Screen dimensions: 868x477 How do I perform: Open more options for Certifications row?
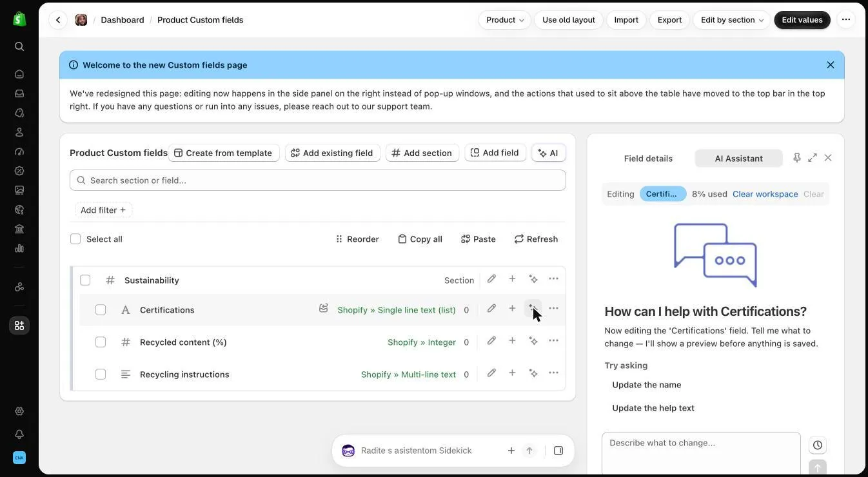coord(553,309)
